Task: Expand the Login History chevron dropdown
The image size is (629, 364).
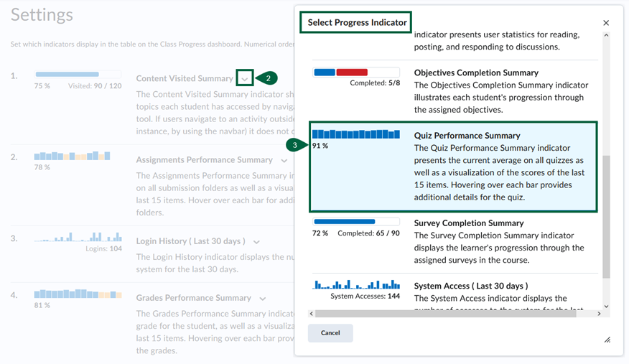Action: coord(256,242)
